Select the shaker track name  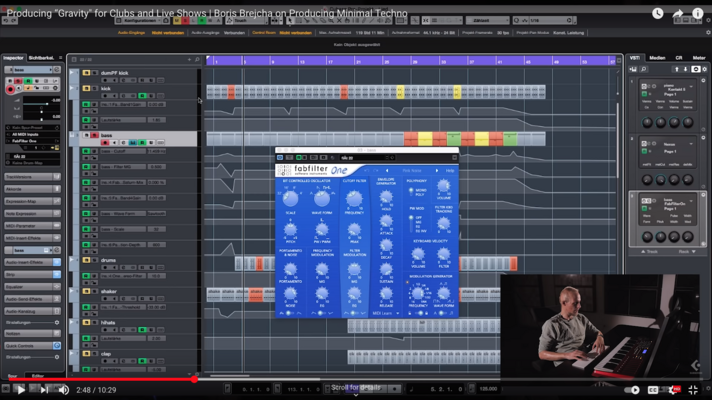click(109, 291)
